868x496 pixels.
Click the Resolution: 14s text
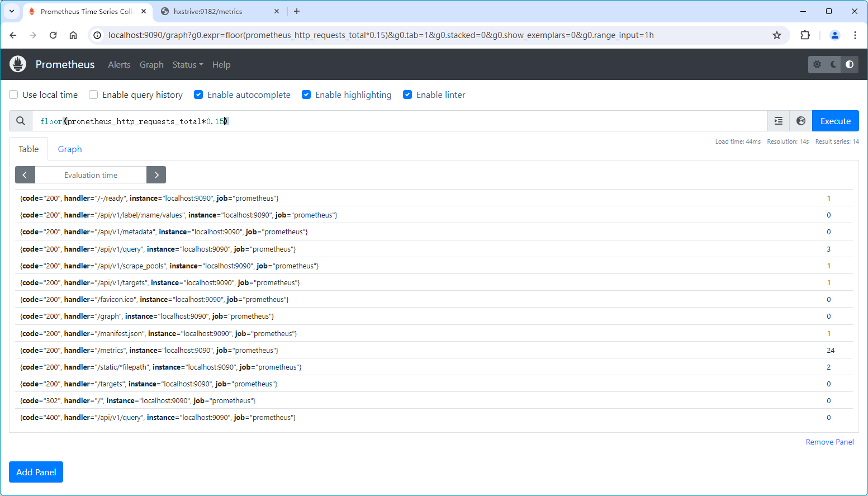click(x=788, y=141)
